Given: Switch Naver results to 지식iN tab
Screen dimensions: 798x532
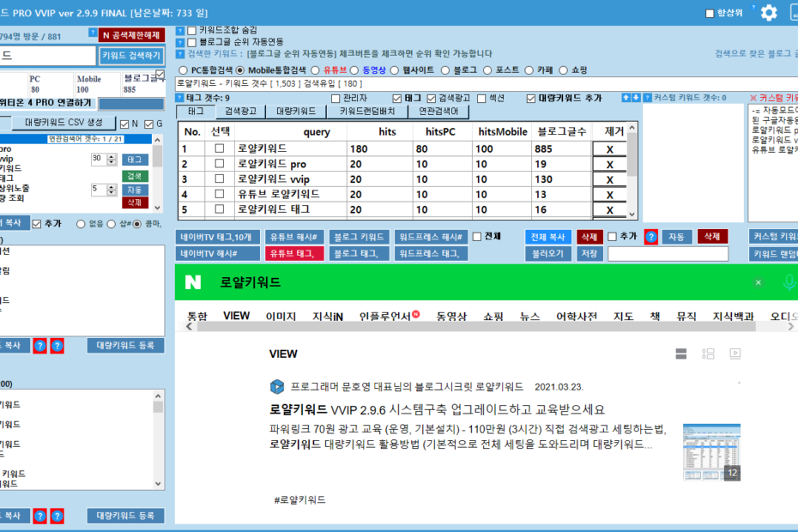Looking at the screenshot, I should point(328,316).
